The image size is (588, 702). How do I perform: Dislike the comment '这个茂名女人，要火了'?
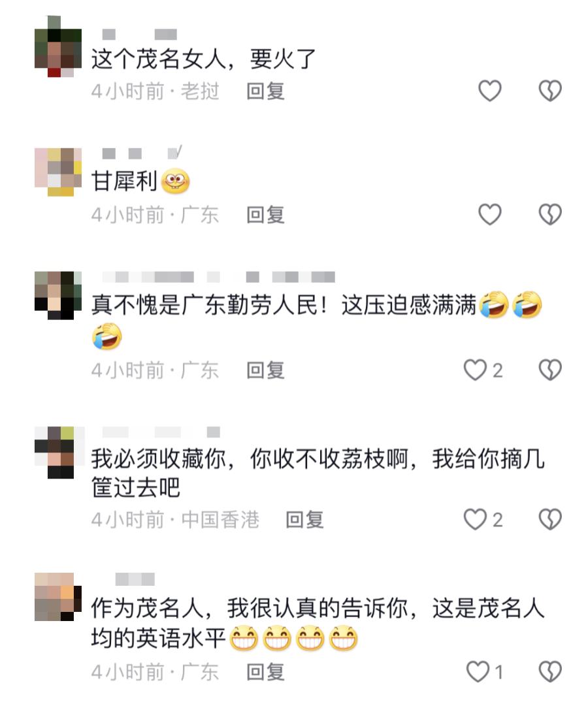(549, 91)
